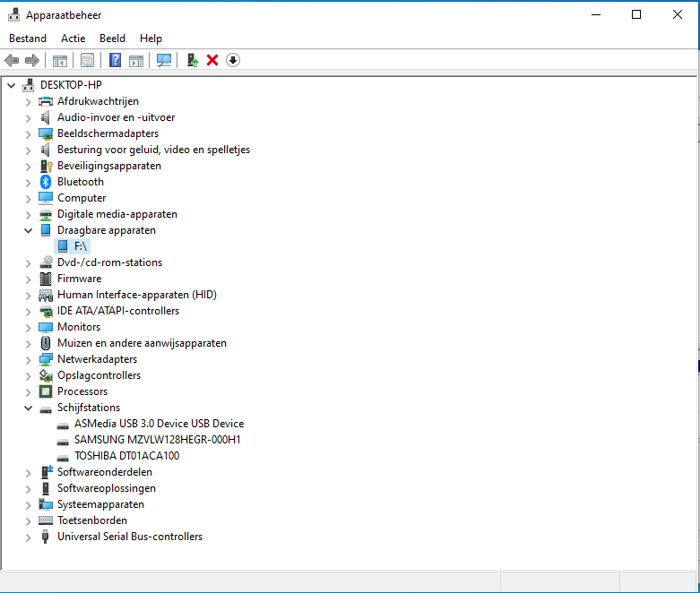Select the SAMSUNG MZVLW128HEGR-000H1 drive

tap(157, 440)
